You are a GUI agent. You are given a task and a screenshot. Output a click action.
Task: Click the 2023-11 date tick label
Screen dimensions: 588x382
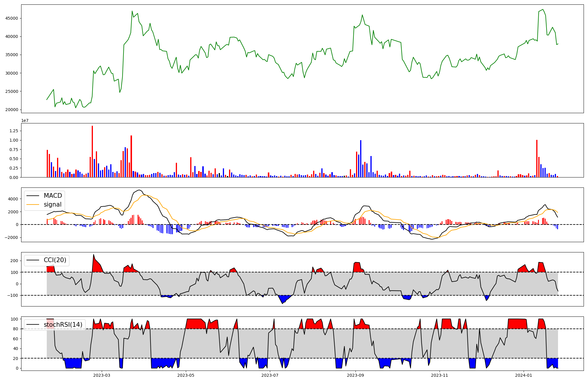pos(440,375)
